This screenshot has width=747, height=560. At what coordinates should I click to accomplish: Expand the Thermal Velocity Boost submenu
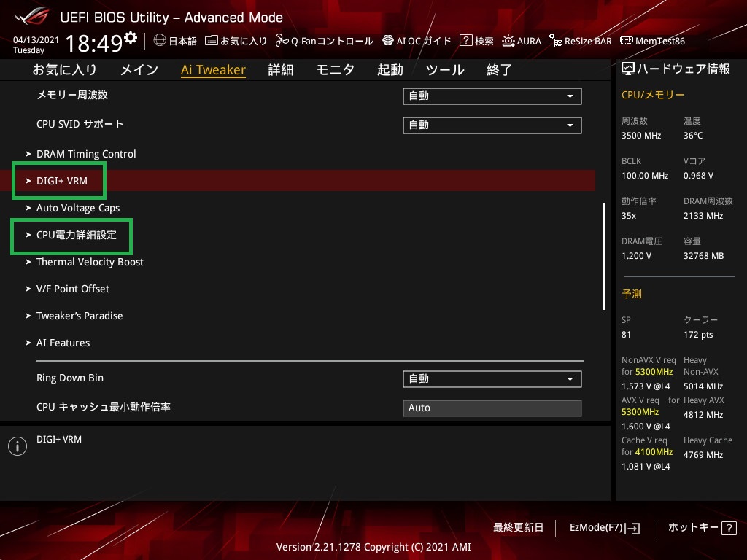(x=90, y=262)
